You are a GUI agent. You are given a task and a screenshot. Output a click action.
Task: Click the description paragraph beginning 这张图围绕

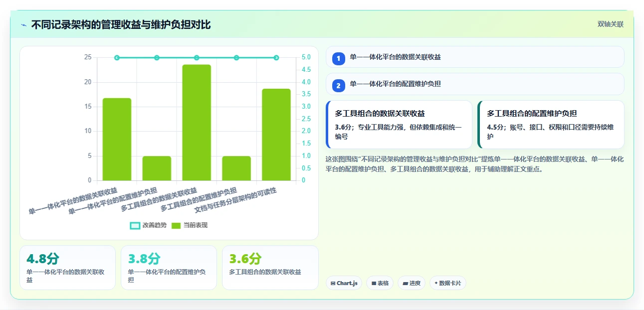(474, 164)
